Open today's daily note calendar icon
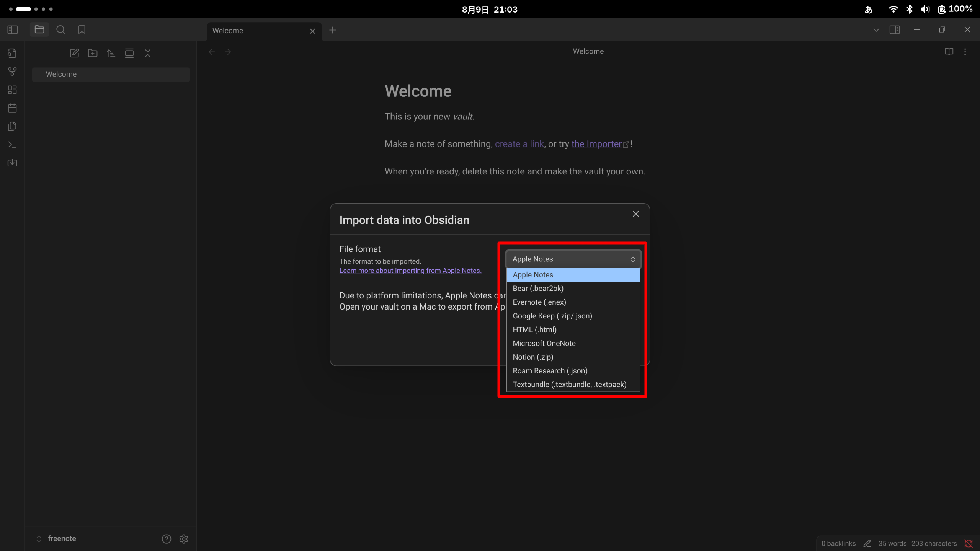Screen dimensions: 980x551 (12, 108)
